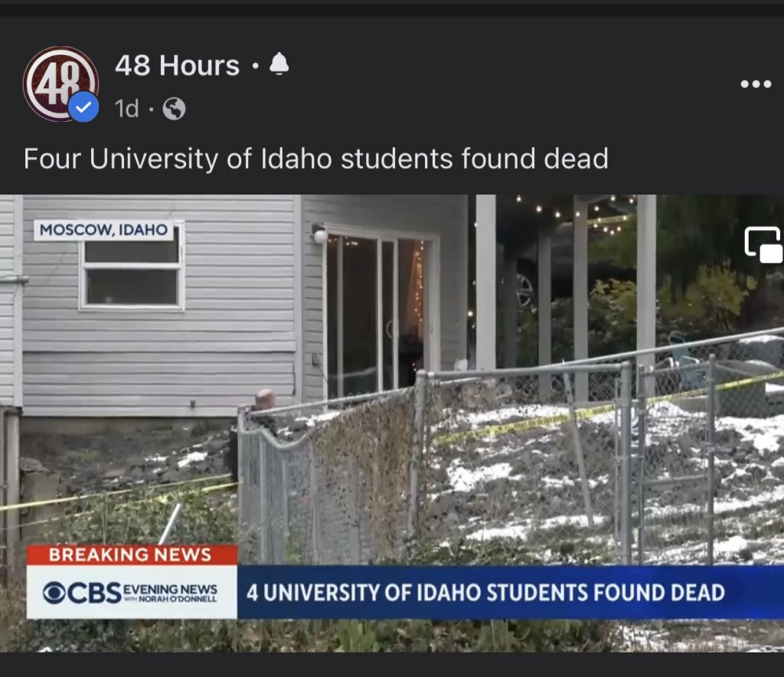
Task: Tap the red Breaking News banner
Action: [132, 554]
